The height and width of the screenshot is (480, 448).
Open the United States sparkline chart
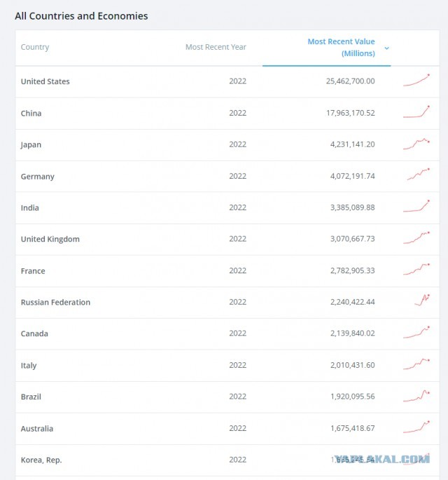click(416, 81)
